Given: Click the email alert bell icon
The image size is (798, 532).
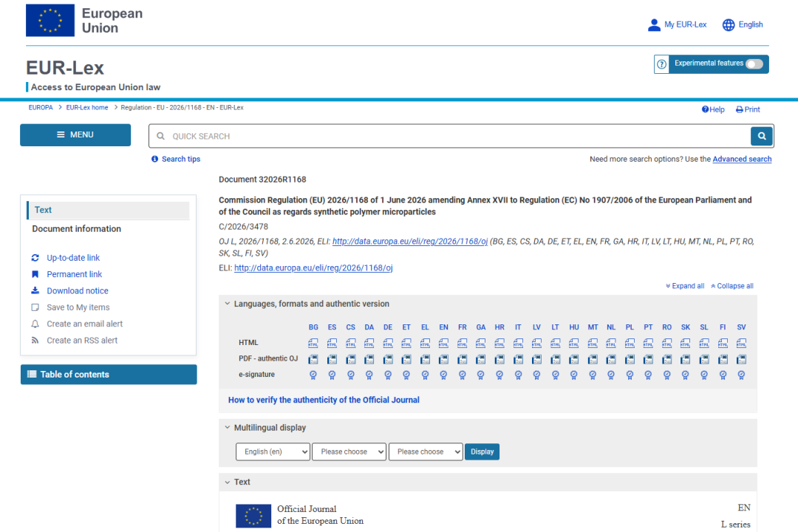Looking at the screenshot, I should (x=35, y=324).
